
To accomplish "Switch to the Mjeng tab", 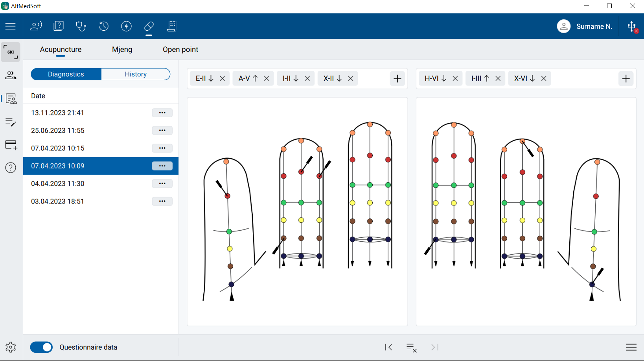I will pyautogui.click(x=122, y=50).
